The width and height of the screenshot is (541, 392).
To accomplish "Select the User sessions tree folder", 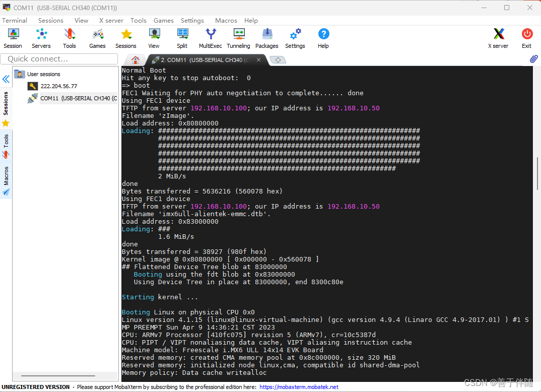I will pos(37,74).
